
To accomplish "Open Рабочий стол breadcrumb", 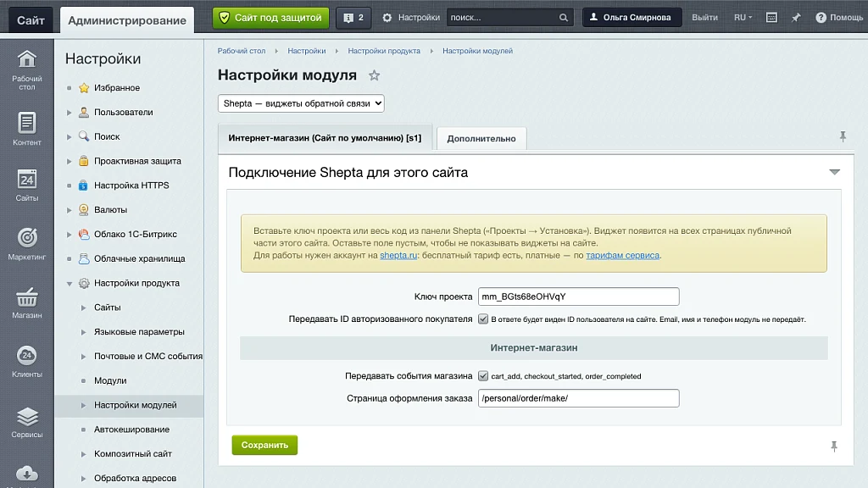I will pyautogui.click(x=242, y=51).
